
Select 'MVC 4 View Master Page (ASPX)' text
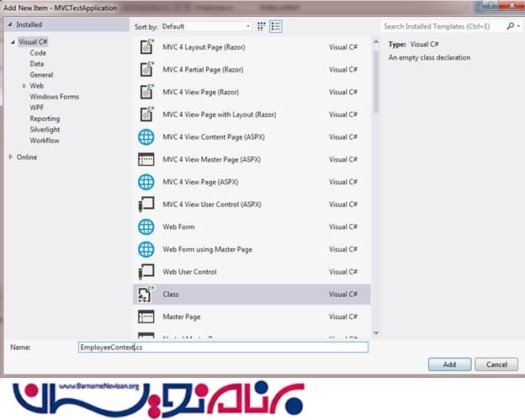[x=212, y=159]
